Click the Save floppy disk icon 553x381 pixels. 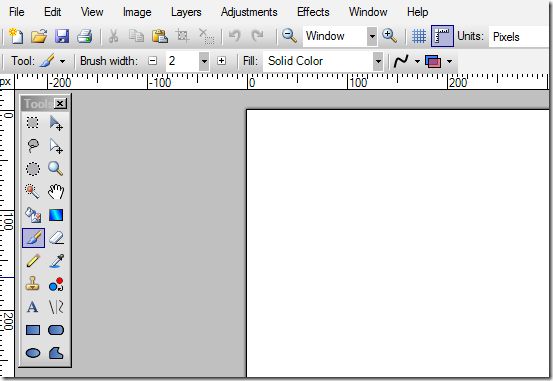click(x=62, y=36)
